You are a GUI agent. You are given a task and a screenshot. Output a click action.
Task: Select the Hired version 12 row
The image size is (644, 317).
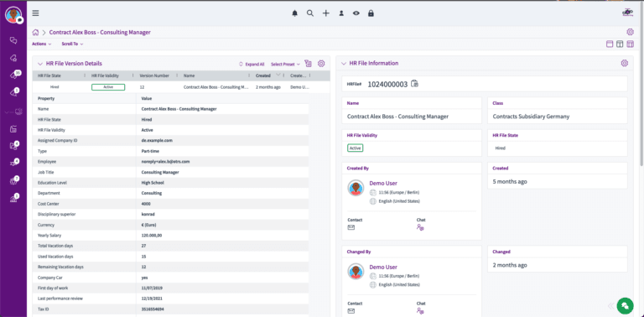click(181, 87)
